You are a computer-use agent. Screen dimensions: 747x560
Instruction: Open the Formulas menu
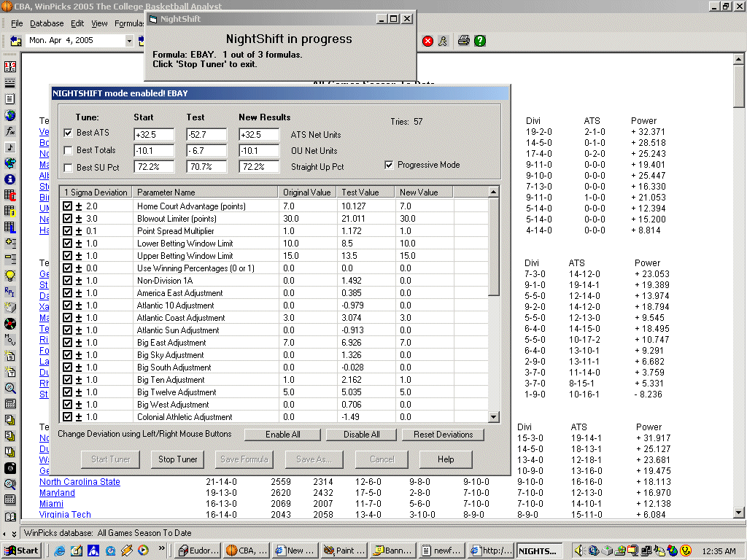click(x=129, y=23)
